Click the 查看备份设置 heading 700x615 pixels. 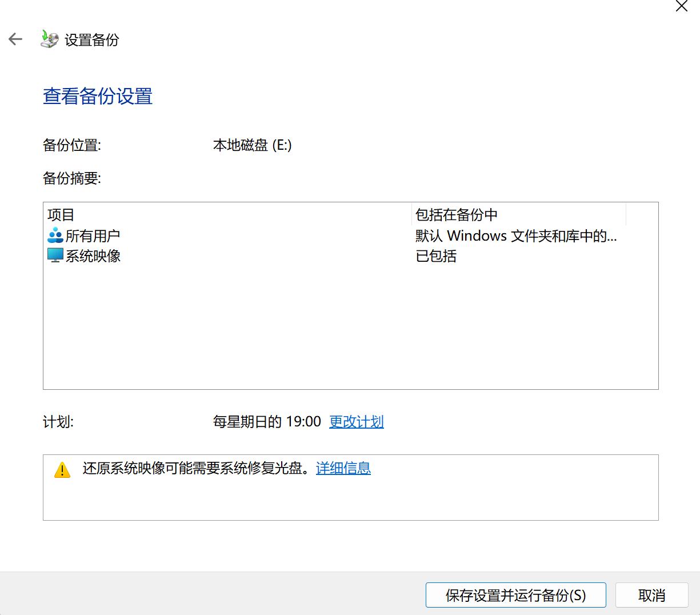click(98, 96)
